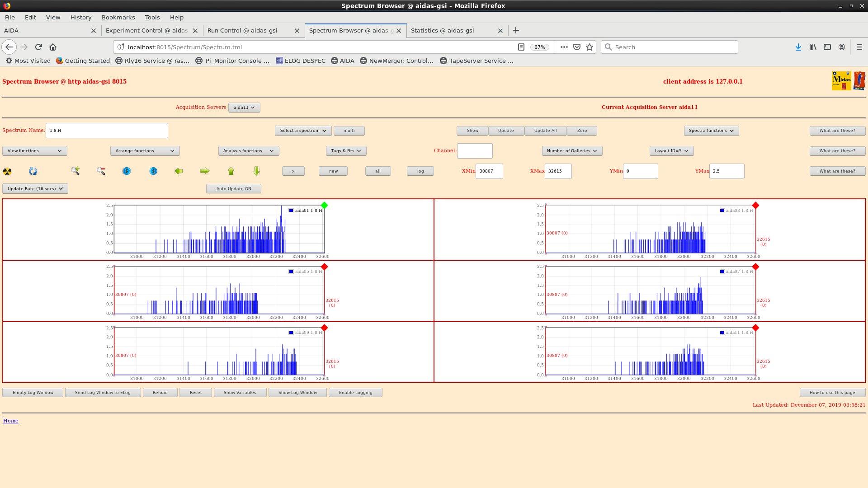This screenshot has height=488, width=868.
Task: Expand the Spectra functions dropdown
Action: pyautogui.click(x=712, y=131)
